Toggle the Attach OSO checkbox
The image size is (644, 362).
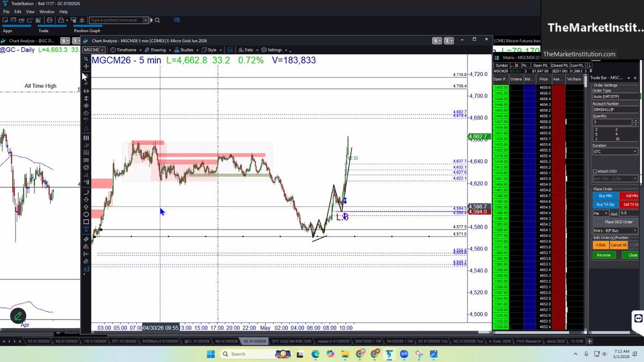pyautogui.click(x=595, y=171)
